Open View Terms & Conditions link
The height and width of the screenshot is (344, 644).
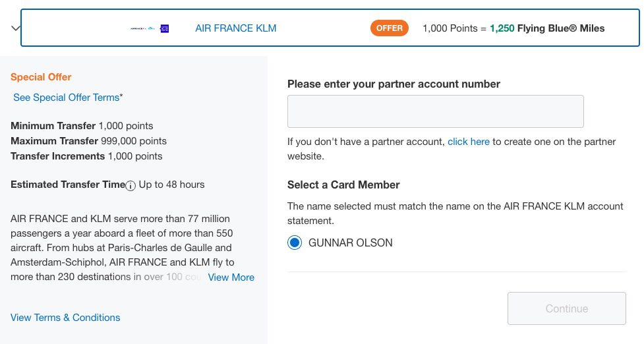point(65,318)
